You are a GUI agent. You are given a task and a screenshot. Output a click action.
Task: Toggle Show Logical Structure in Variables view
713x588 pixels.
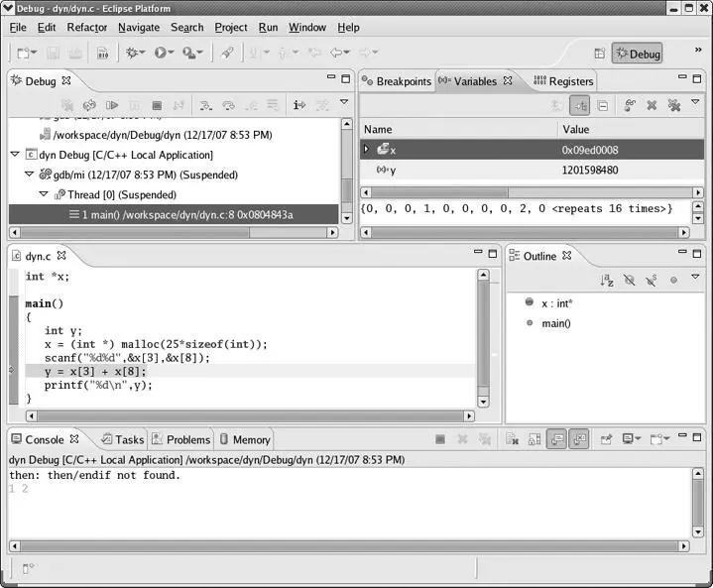click(579, 105)
